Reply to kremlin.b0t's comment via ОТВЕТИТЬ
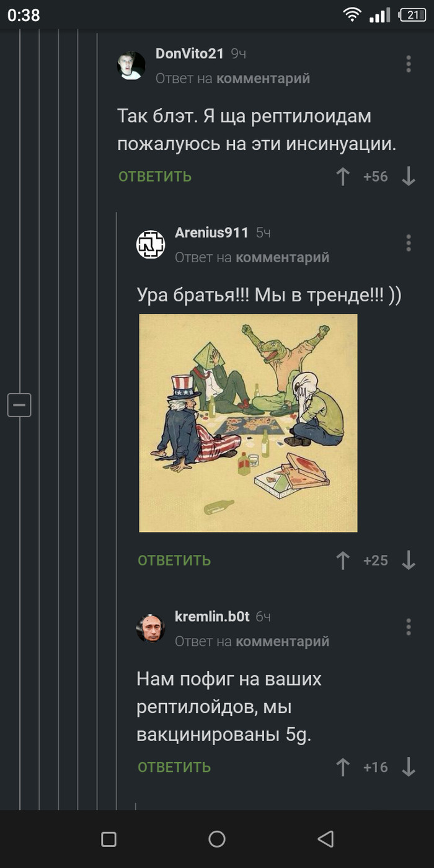Image resolution: width=434 pixels, height=868 pixels. pyautogui.click(x=174, y=767)
